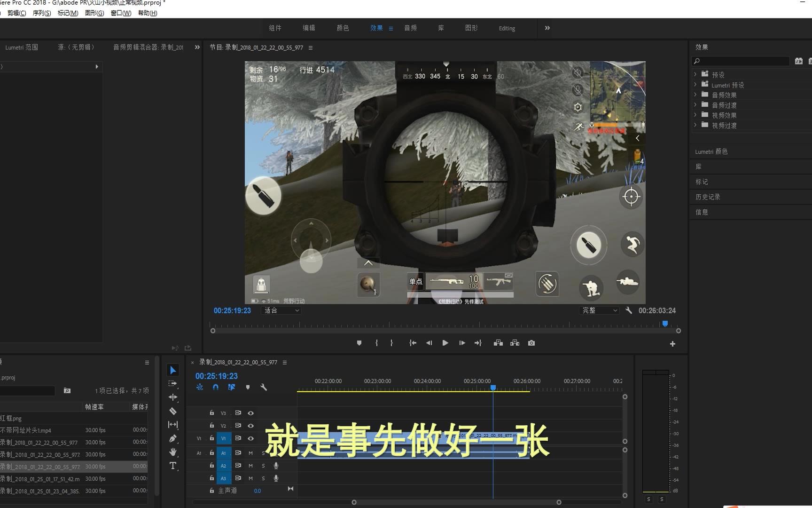The width and height of the screenshot is (812, 508).
Task: Select the Pen tool
Action: click(x=173, y=438)
